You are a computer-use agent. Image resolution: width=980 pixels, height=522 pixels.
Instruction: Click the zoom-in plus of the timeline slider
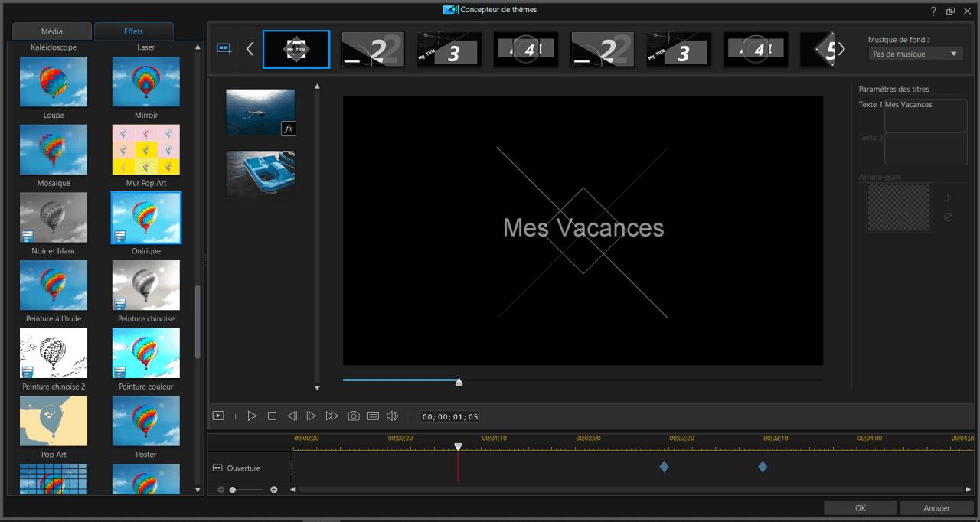[x=273, y=488]
